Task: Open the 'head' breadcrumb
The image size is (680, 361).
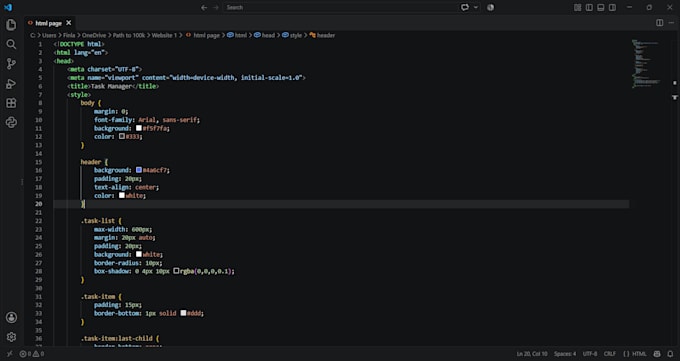Action: tap(265, 35)
